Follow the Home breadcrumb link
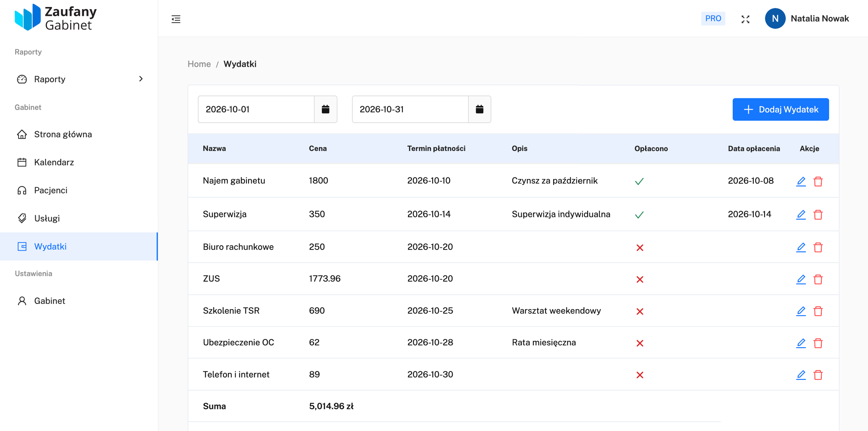This screenshot has height=431, width=868. coord(199,64)
